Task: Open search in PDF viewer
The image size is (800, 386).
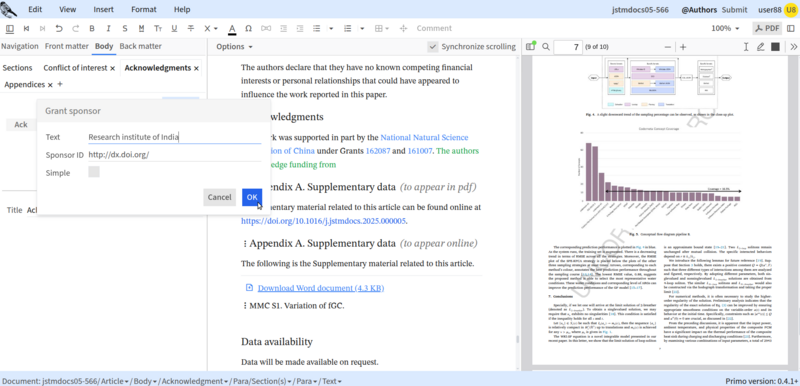Action: [x=546, y=47]
